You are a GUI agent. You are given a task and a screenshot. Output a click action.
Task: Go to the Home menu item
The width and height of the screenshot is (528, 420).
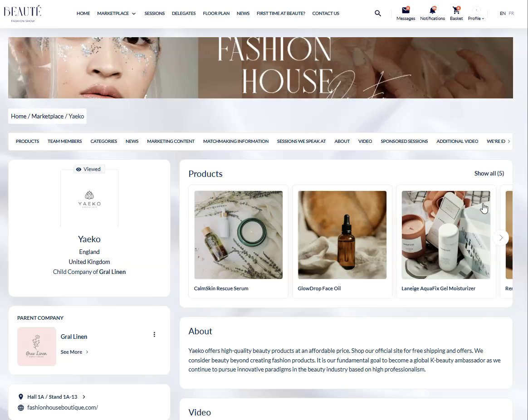[x=83, y=14]
